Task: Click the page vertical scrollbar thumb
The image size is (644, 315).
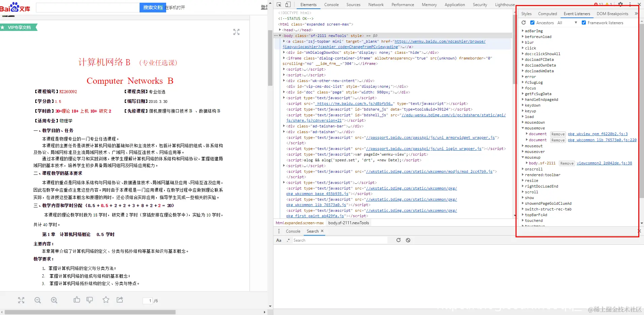Action: click(x=270, y=58)
